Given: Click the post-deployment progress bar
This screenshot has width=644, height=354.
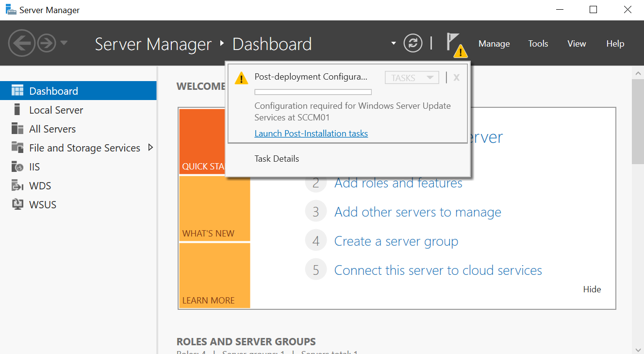Looking at the screenshot, I should (313, 92).
